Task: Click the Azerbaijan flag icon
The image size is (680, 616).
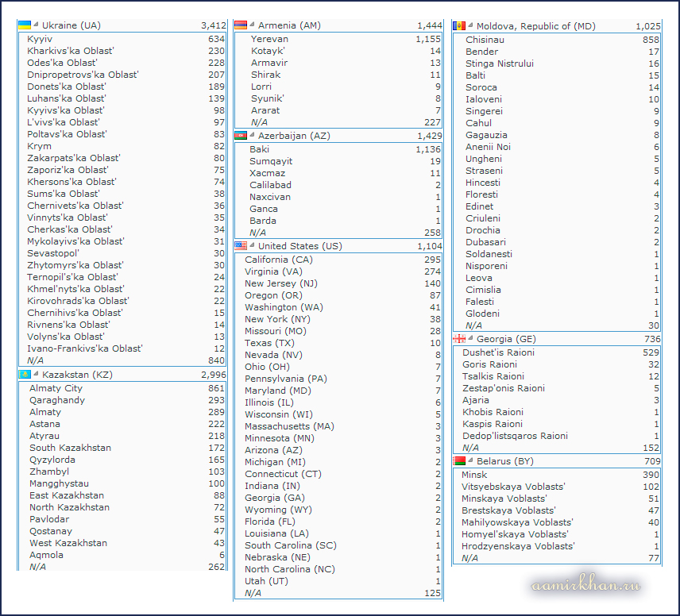Action: click(241, 136)
